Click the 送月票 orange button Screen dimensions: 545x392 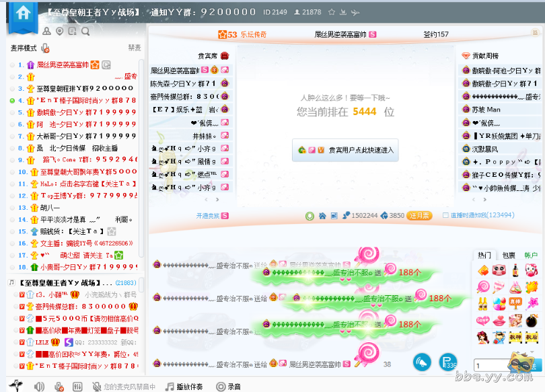point(419,216)
